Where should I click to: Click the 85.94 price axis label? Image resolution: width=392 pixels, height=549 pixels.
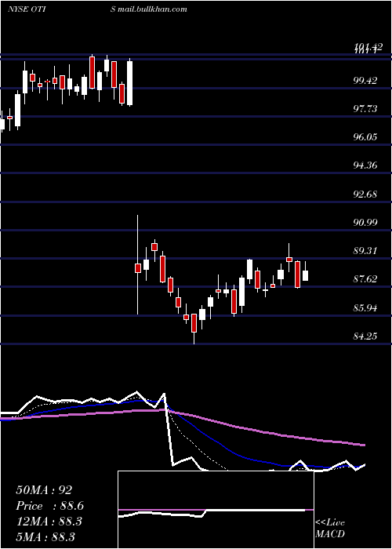(x=365, y=308)
